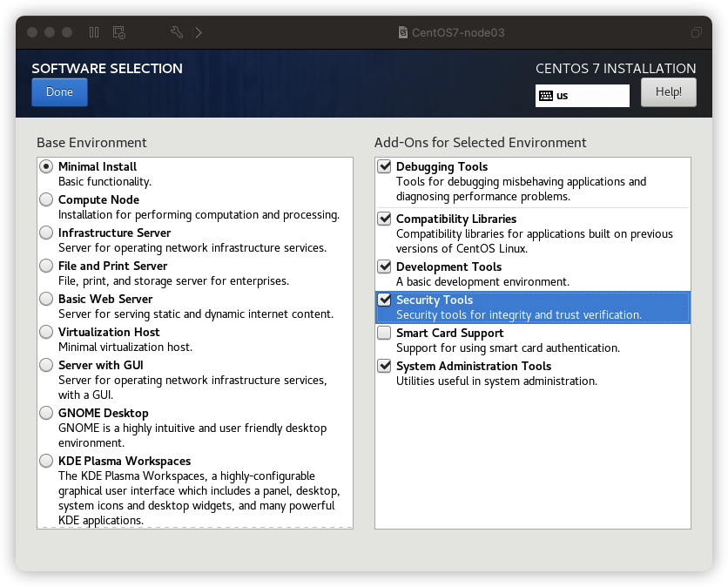Click the keyboard icon in the layout indicator

pos(546,96)
